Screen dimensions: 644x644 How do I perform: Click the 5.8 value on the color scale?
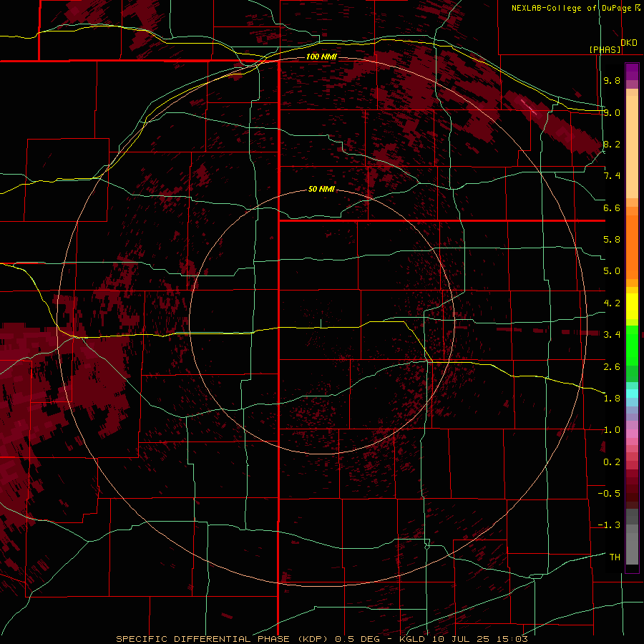click(x=612, y=240)
